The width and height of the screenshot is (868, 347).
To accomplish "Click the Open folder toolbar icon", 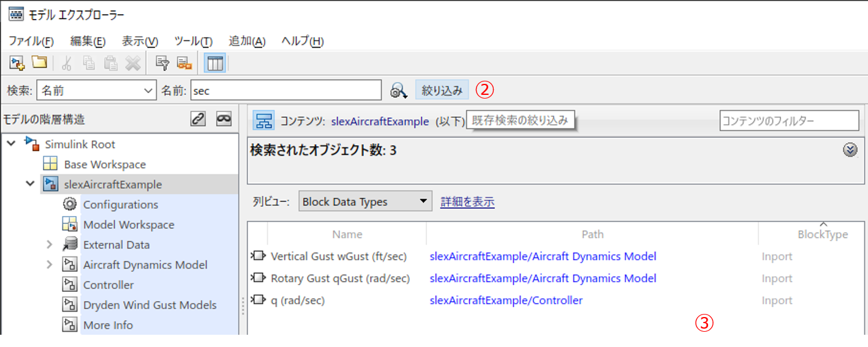I will [x=39, y=62].
